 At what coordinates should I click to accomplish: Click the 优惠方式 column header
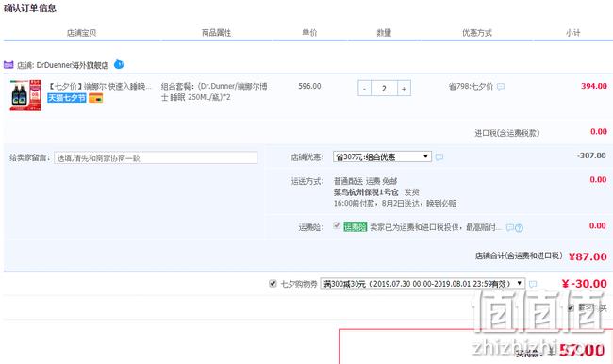pyautogui.click(x=477, y=33)
